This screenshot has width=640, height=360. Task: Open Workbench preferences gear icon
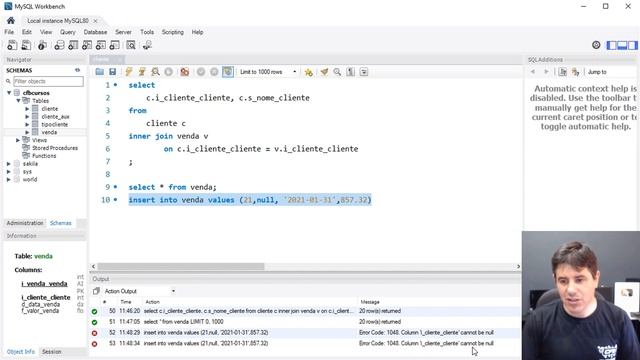[x=596, y=45]
